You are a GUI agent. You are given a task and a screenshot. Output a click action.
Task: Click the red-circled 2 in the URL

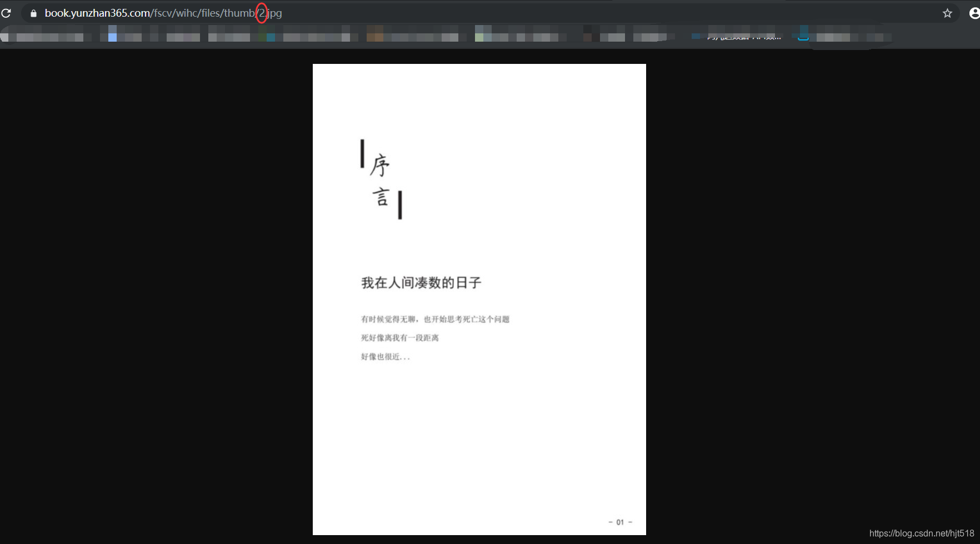(261, 13)
